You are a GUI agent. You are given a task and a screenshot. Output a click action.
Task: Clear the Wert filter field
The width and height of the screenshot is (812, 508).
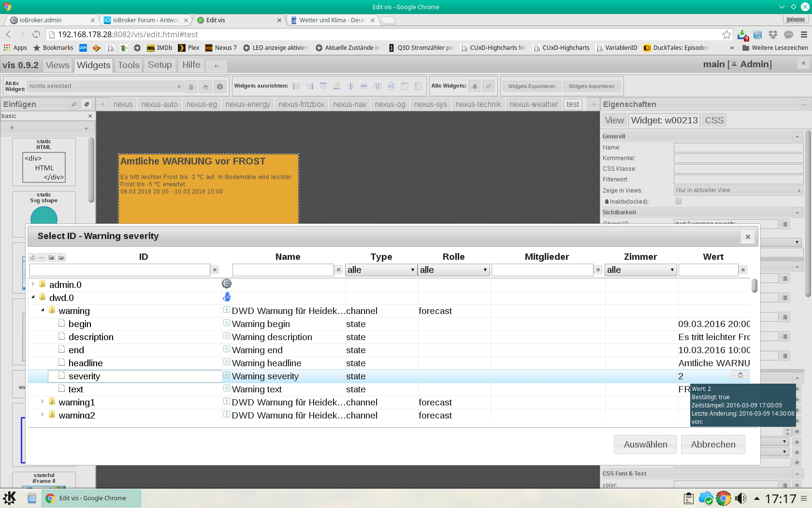(x=743, y=270)
